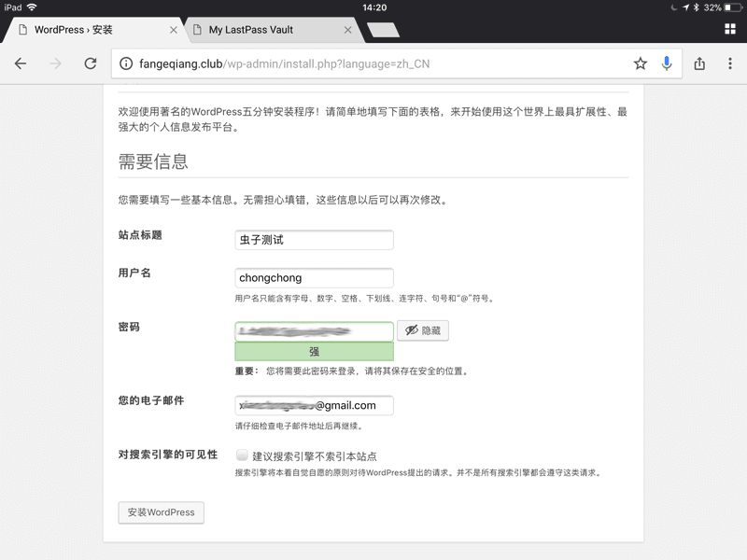Click the 用户名 field containing chongchong

coord(314,278)
